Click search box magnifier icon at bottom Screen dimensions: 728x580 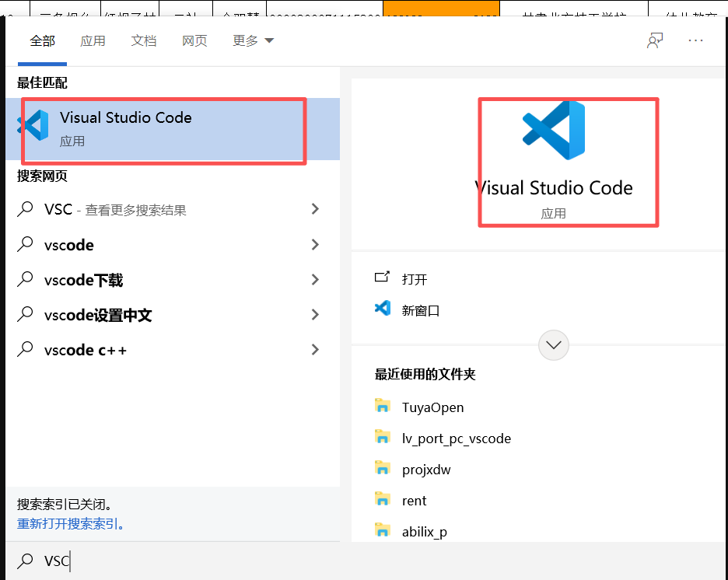25,561
